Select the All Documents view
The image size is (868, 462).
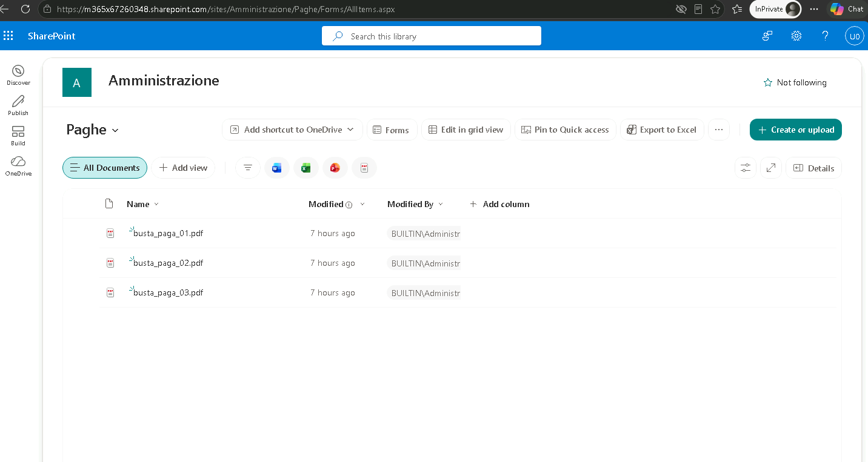click(x=105, y=168)
